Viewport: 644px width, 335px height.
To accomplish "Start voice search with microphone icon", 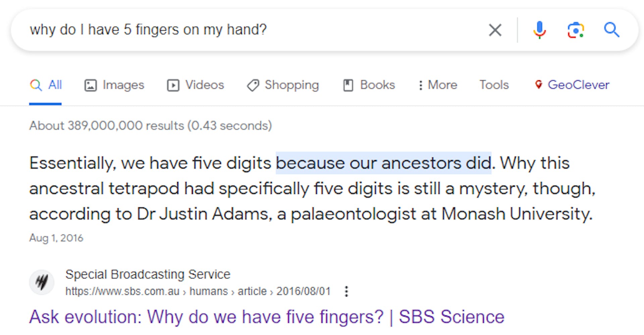I will [x=539, y=30].
